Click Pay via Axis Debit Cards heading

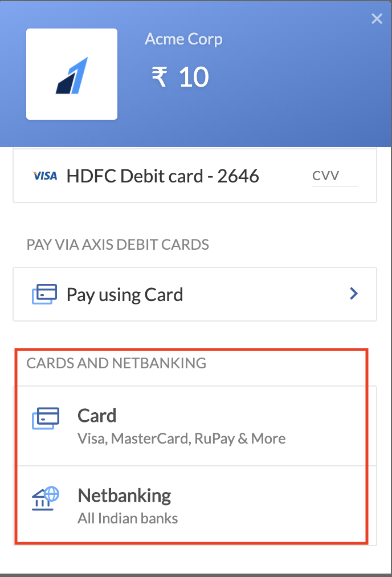click(118, 245)
